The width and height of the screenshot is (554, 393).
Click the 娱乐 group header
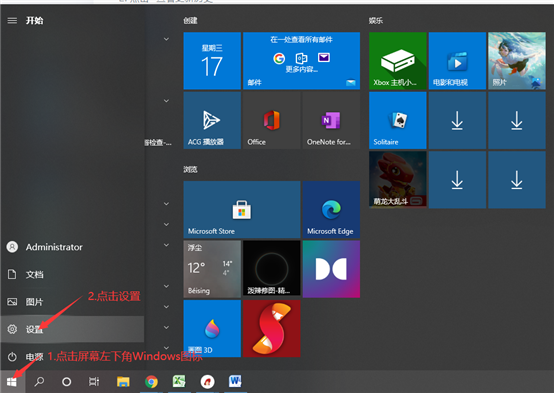click(x=376, y=20)
